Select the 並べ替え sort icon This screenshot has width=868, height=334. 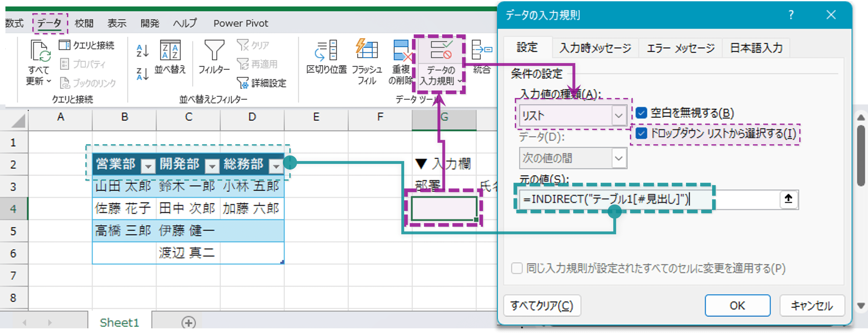tap(170, 51)
